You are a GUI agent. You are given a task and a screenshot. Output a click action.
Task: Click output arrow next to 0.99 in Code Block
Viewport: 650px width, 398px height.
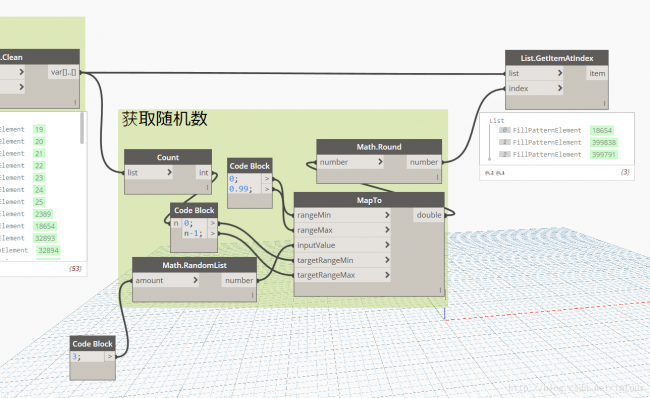pyautogui.click(x=267, y=189)
